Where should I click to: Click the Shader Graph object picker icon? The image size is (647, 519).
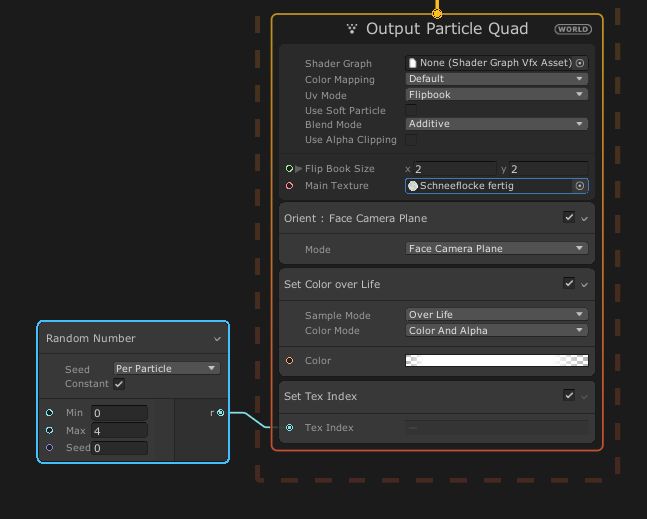tap(580, 63)
